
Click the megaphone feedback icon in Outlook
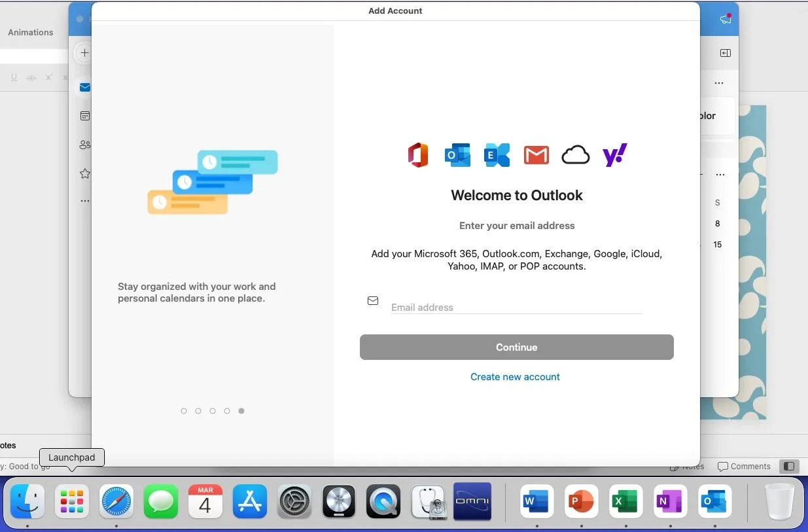coord(726,19)
